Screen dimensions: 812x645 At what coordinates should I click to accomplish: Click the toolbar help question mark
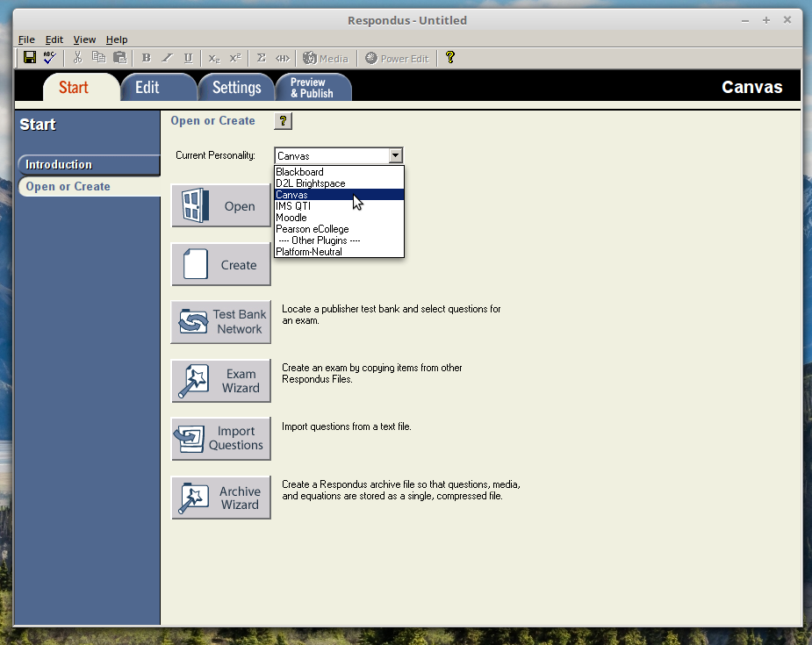tap(450, 57)
